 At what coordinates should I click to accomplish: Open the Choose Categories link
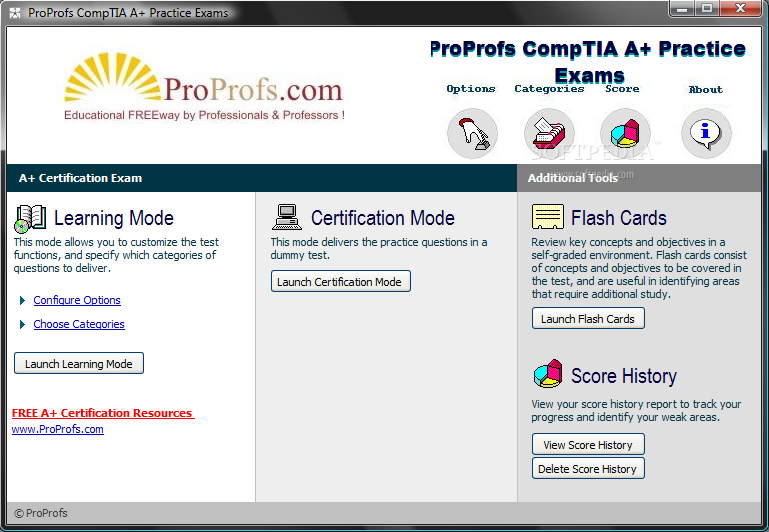tap(79, 324)
